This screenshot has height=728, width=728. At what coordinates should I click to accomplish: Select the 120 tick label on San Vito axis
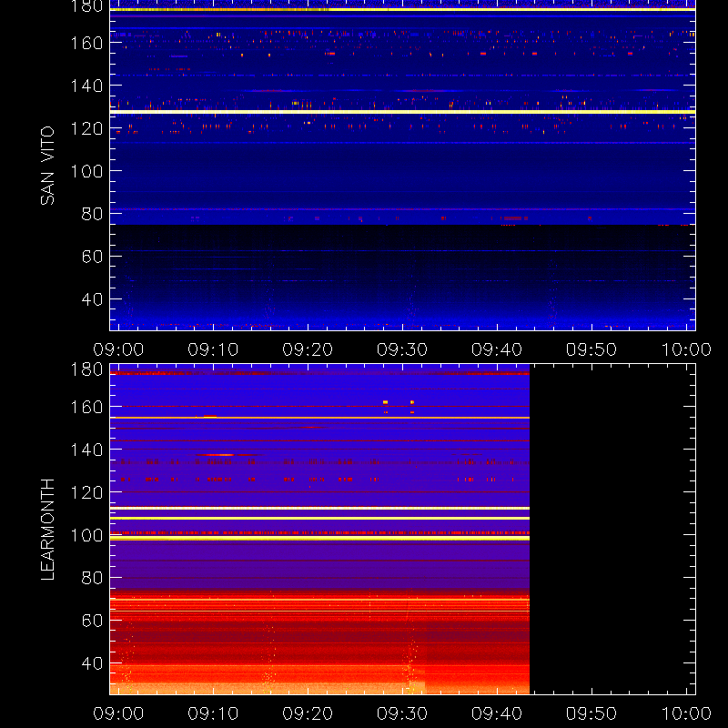pyautogui.click(x=86, y=128)
